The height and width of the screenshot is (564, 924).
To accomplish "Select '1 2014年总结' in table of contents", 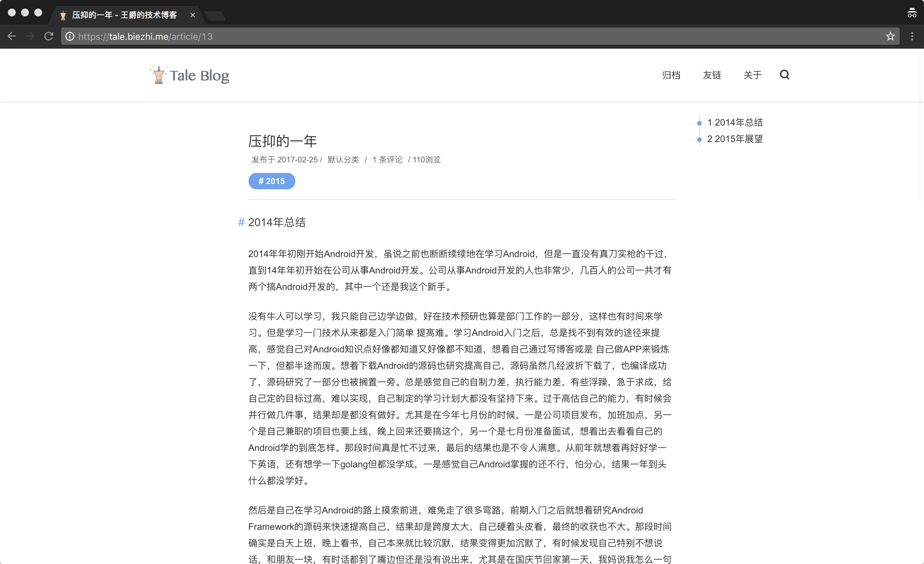I will [x=735, y=123].
